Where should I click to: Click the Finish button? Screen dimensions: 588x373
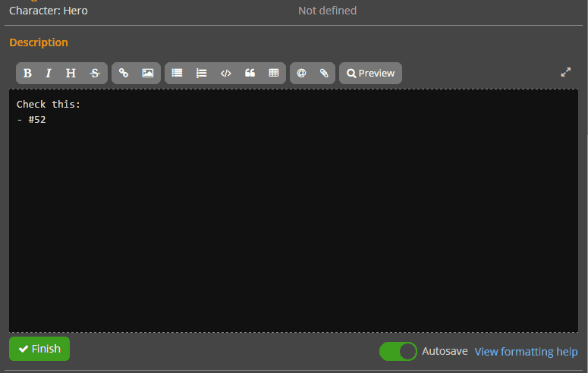[x=39, y=349]
